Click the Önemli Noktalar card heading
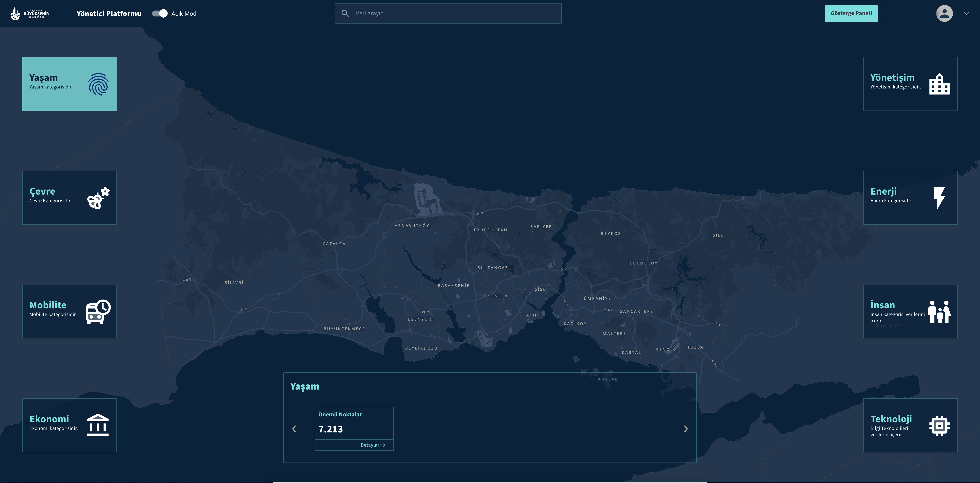The image size is (980, 483). (x=340, y=414)
